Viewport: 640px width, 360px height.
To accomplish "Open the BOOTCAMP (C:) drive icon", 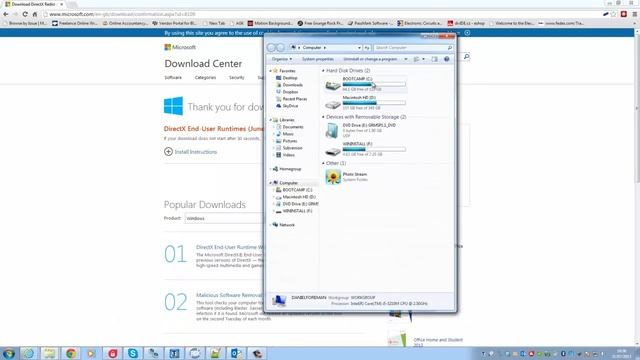I will [333, 86].
